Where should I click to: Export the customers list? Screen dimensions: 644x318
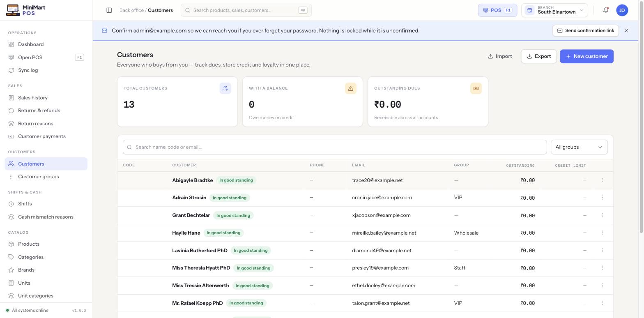[x=539, y=56]
